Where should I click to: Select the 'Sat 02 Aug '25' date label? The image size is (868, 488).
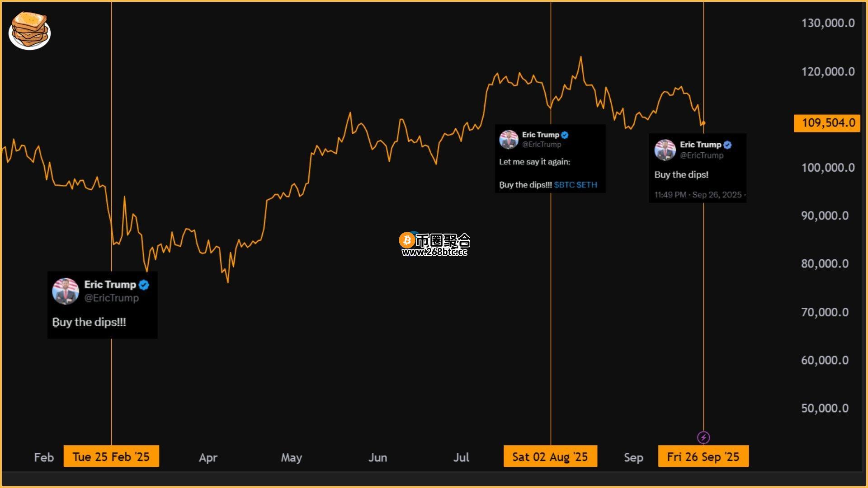click(550, 456)
